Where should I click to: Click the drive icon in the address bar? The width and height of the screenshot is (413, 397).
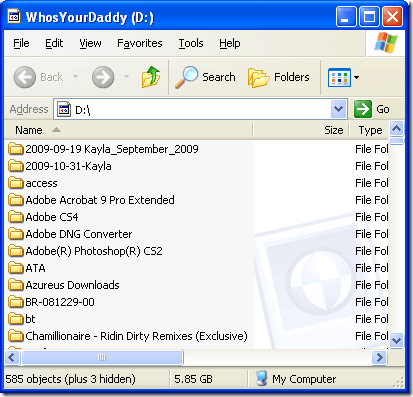[64, 109]
